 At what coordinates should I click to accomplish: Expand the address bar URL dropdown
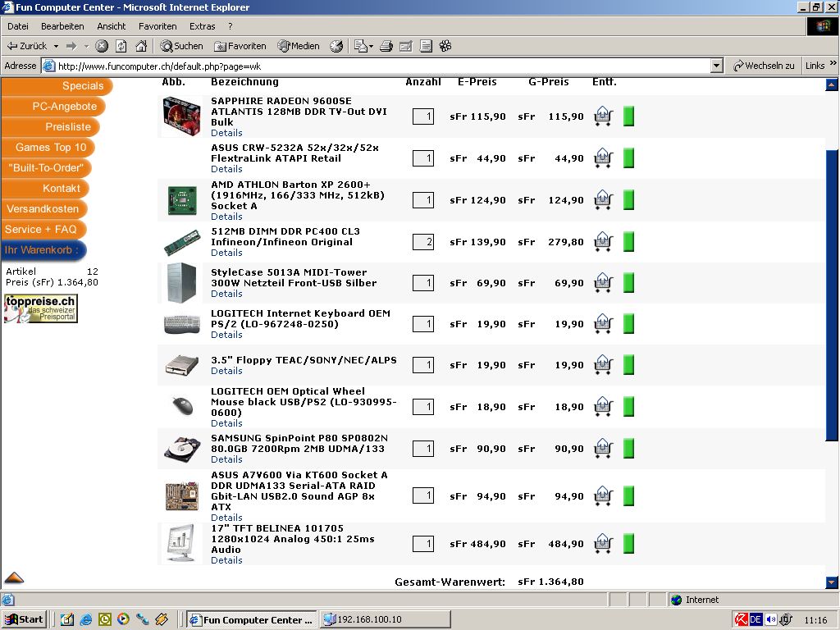[x=716, y=66]
